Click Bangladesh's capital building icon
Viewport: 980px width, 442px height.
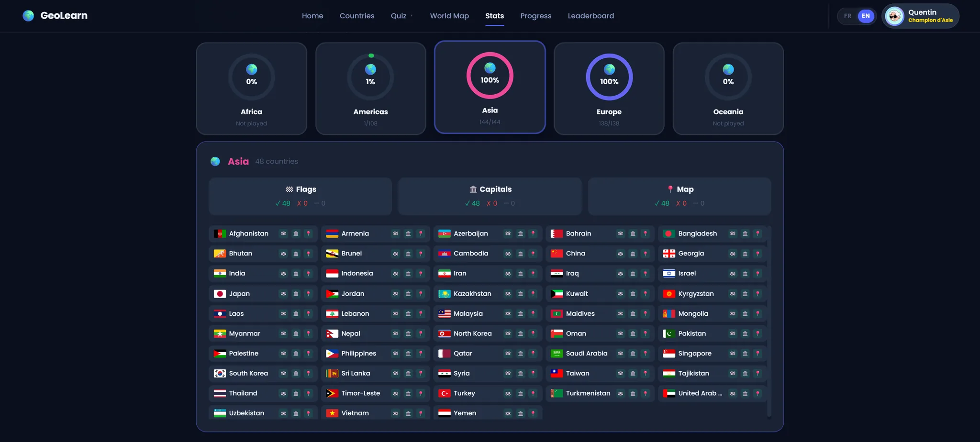coord(745,233)
